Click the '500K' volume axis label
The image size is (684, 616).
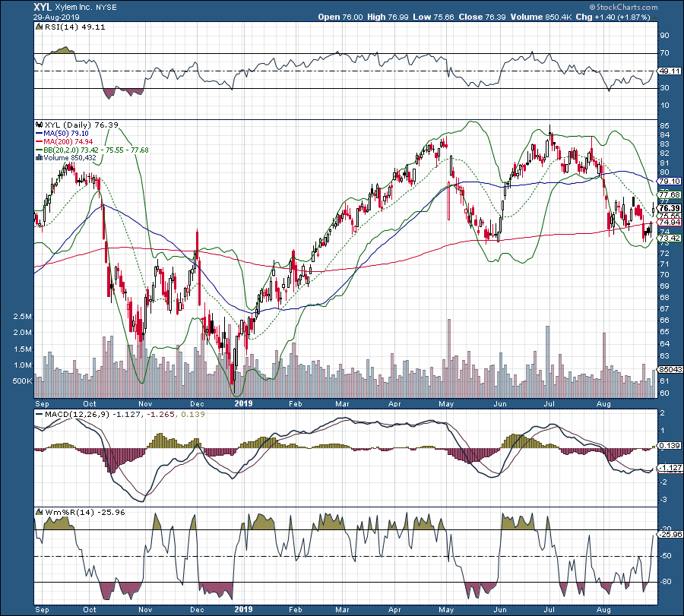(23, 381)
